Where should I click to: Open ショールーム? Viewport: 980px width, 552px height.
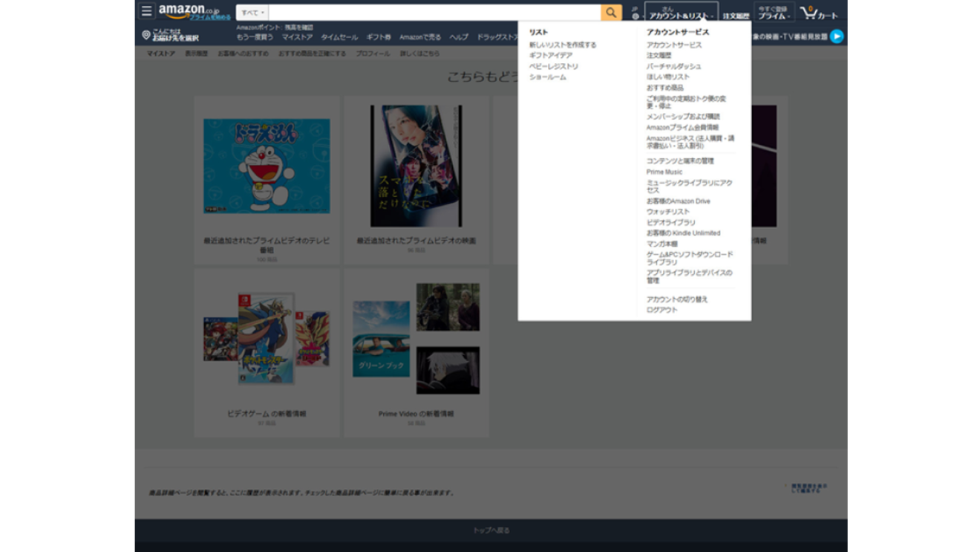point(548,77)
